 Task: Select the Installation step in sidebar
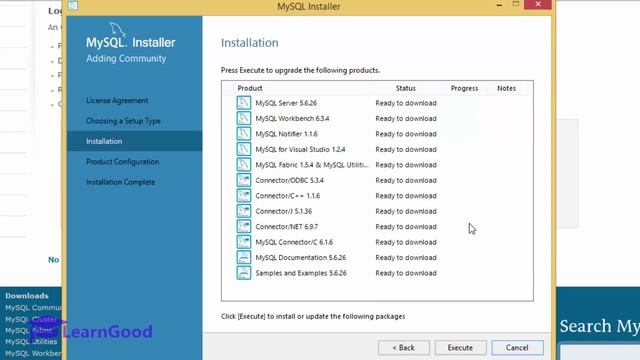tap(134, 141)
